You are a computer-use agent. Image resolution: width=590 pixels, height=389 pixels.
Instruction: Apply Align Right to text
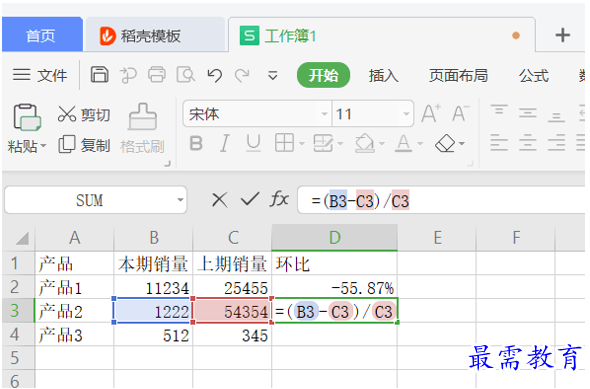(x=556, y=143)
